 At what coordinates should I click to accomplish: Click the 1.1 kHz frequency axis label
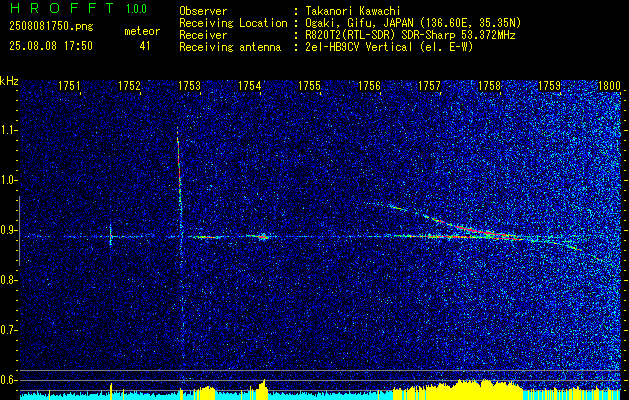[9, 130]
